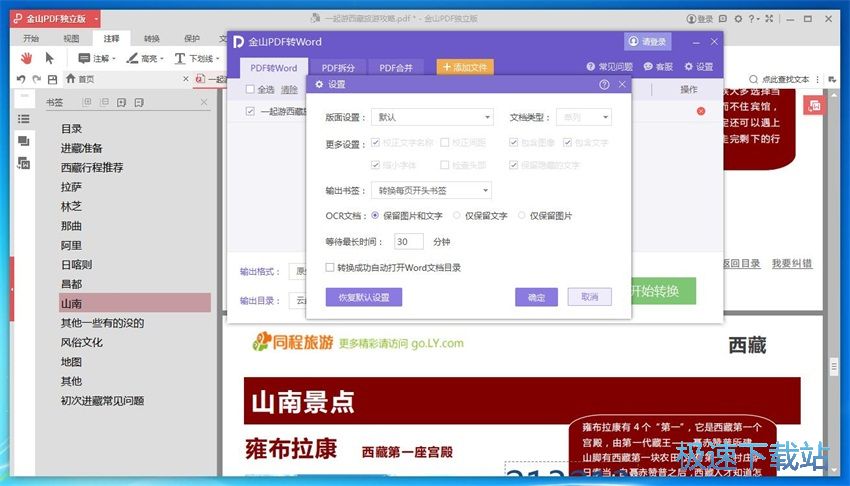This screenshot has height=486, width=850.
Task: Click the 清除 clear link
Action: point(289,89)
